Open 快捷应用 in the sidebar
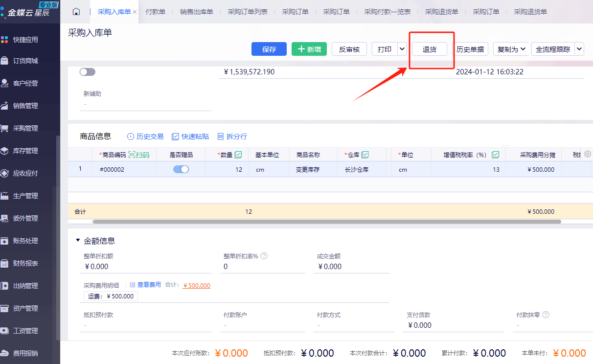 (x=25, y=40)
